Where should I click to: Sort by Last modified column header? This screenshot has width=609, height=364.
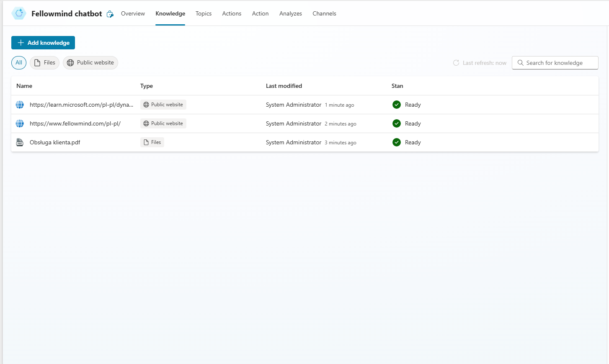(x=284, y=86)
